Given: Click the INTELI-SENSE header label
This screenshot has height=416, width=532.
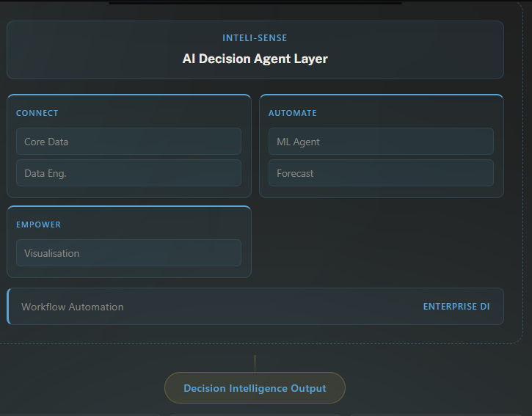Looking at the screenshot, I should point(255,38).
